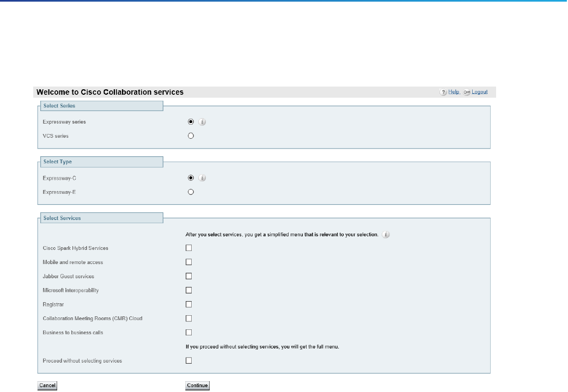The image size is (568, 392).
Task: Click info icon next to Expressway series
Action: pyautogui.click(x=202, y=122)
